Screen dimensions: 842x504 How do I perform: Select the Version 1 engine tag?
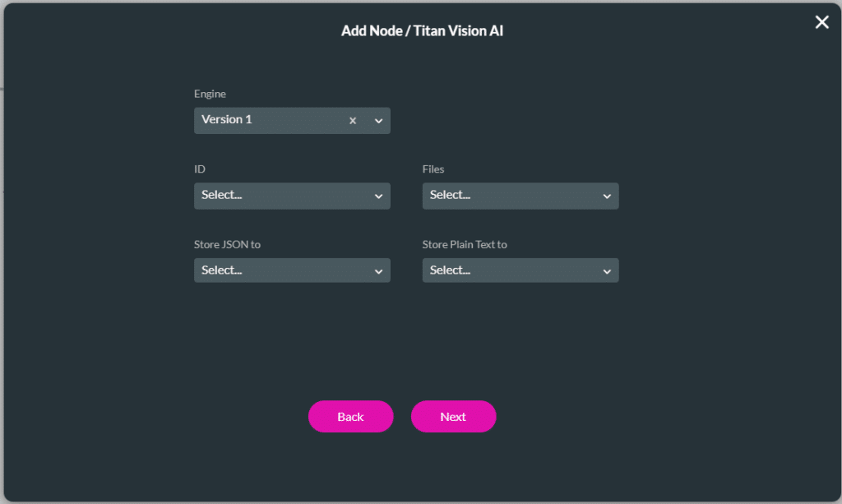click(x=228, y=118)
